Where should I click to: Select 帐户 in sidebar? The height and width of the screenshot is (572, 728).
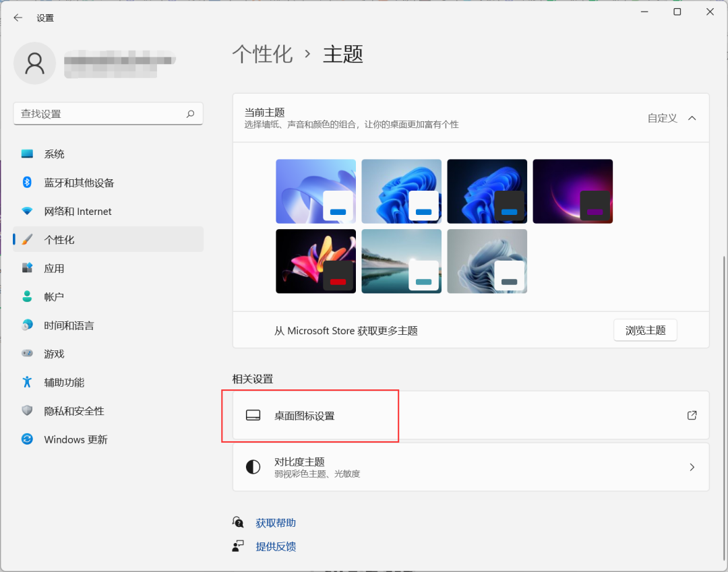pos(108,297)
